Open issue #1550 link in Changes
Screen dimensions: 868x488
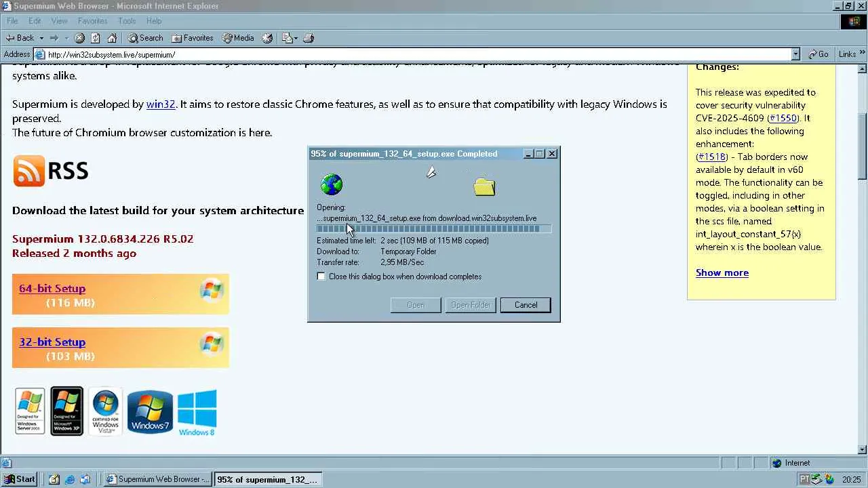tap(783, 118)
